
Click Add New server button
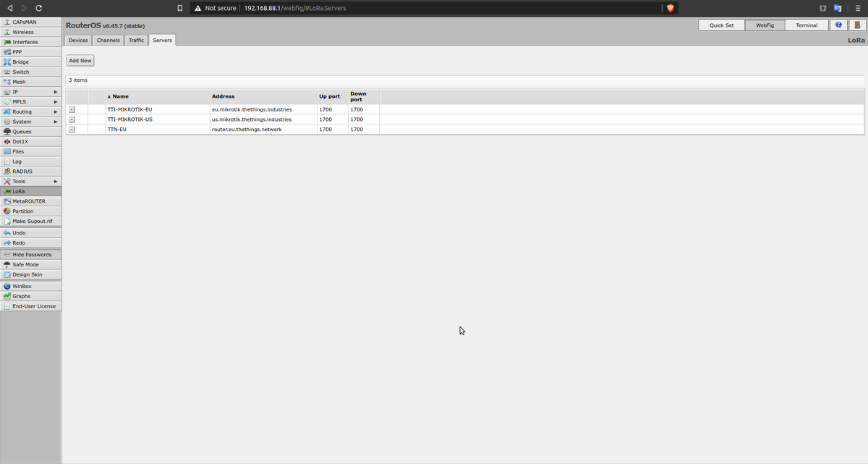pos(80,61)
